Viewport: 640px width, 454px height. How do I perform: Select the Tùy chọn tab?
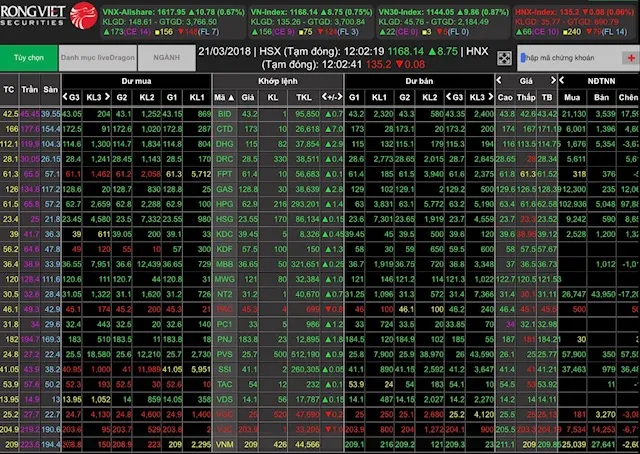click(x=29, y=59)
